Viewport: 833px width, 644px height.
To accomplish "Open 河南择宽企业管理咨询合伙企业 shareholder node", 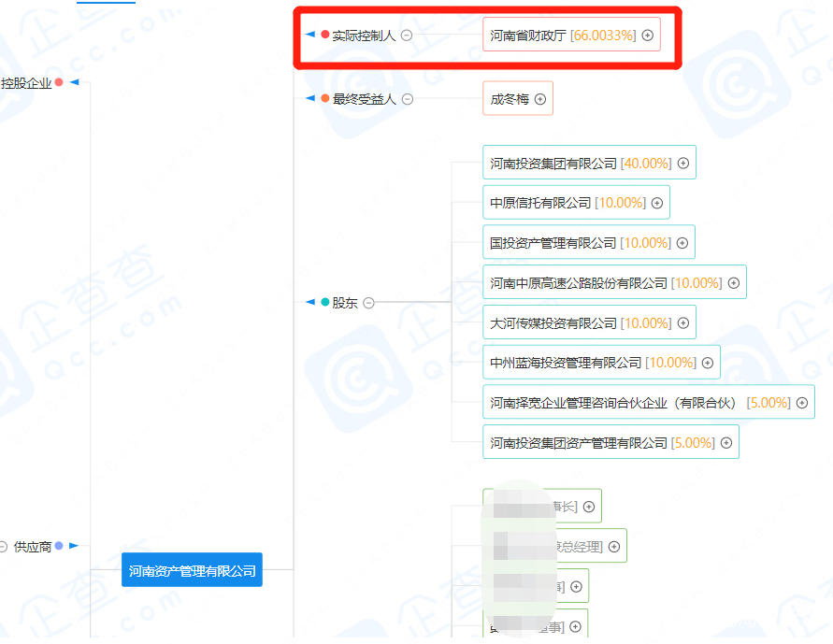I will (649, 403).
